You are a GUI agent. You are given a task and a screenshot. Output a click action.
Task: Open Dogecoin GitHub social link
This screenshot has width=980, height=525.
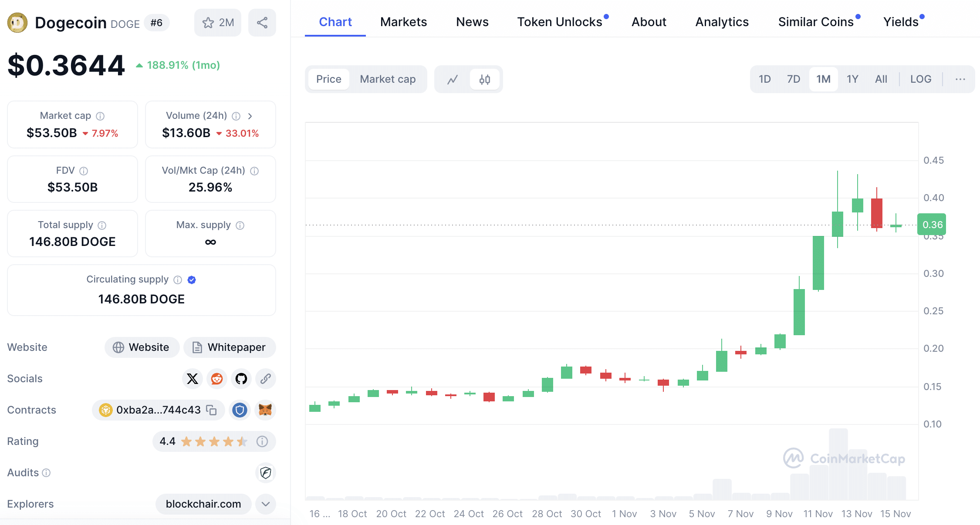tap(241, 379)
